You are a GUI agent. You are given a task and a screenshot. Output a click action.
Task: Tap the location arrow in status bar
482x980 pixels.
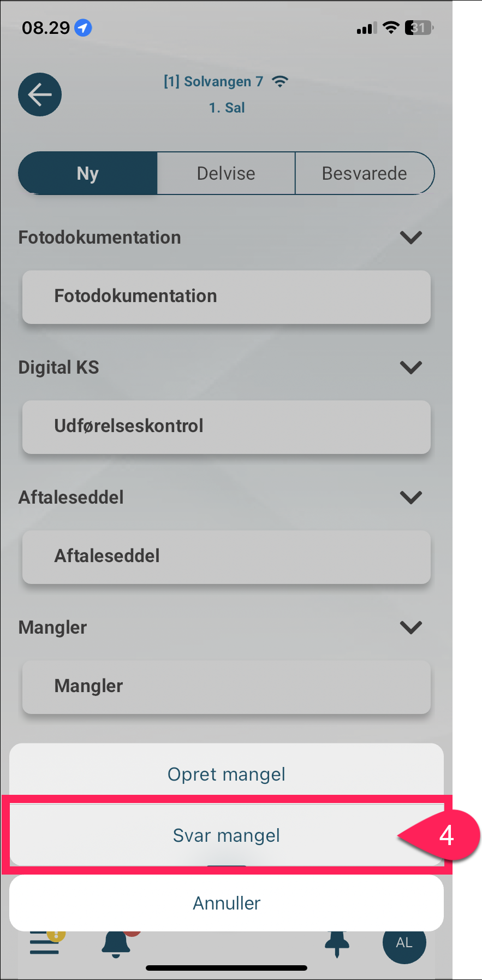[x=83, y=27]
